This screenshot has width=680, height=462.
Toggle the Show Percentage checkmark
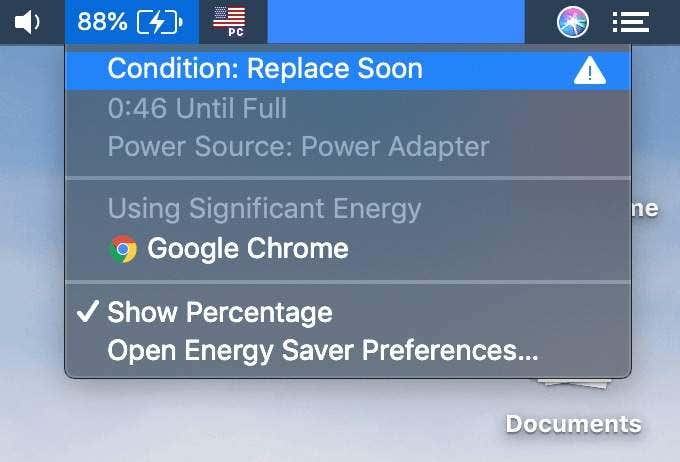tap(87, 311)
